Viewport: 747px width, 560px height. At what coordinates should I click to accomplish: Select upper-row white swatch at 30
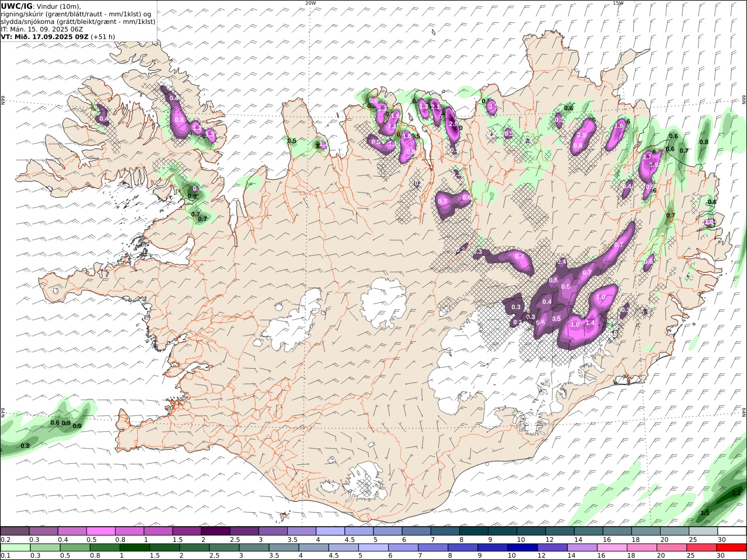[731, 531]
